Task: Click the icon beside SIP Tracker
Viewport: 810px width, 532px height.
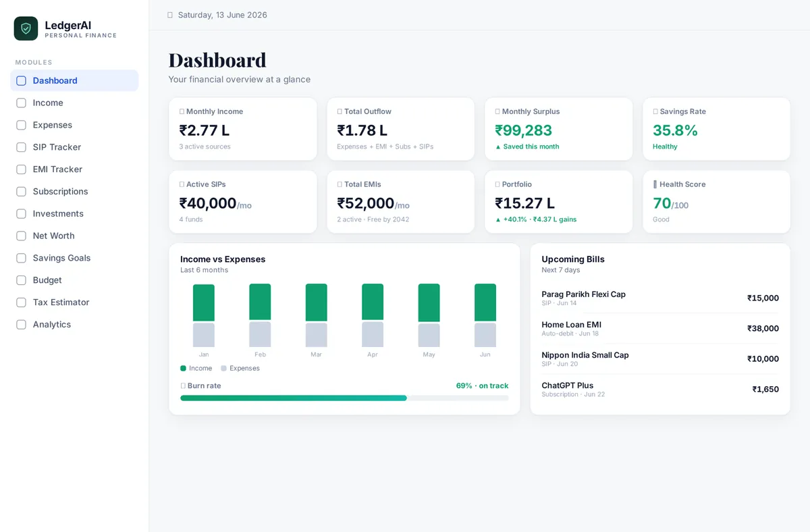Action: (x=21, y=147)
